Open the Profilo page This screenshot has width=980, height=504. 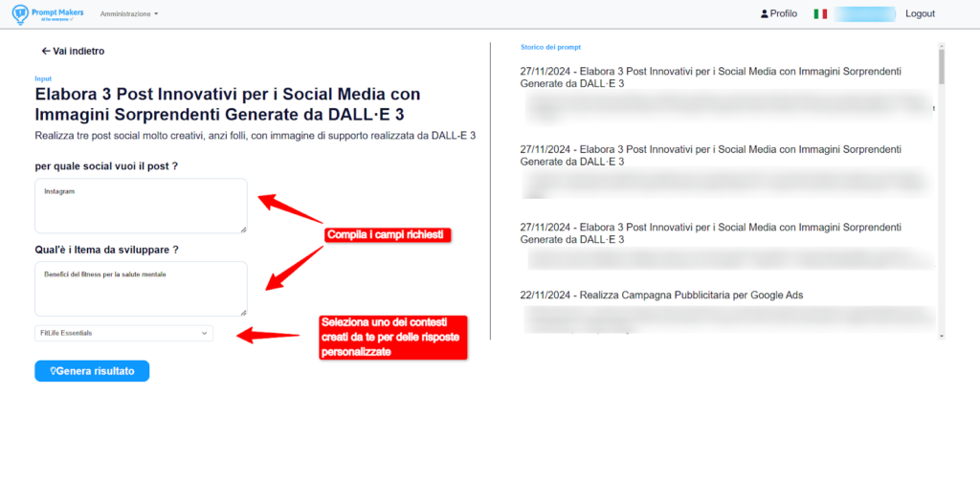(x=779, y=13)
